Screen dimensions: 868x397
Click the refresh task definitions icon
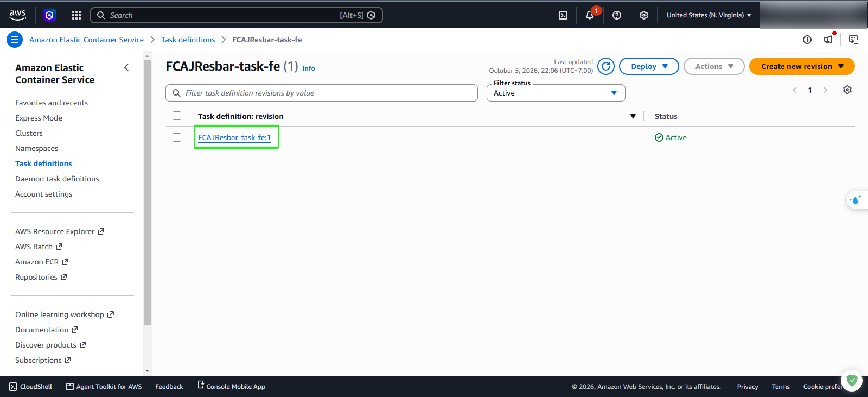[x=606, y=66]
